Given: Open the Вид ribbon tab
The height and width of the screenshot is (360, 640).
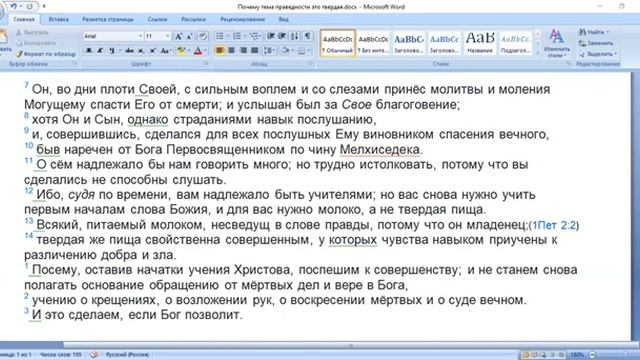Looking at the screenshot, I should tap(284, 19).
